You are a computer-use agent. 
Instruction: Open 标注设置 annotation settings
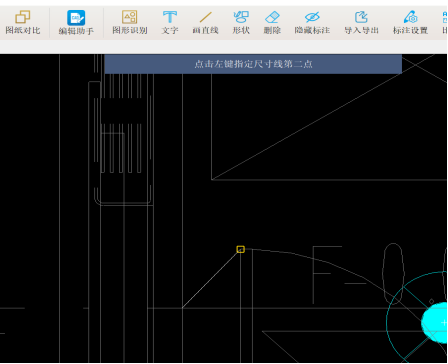click(410, 22)
